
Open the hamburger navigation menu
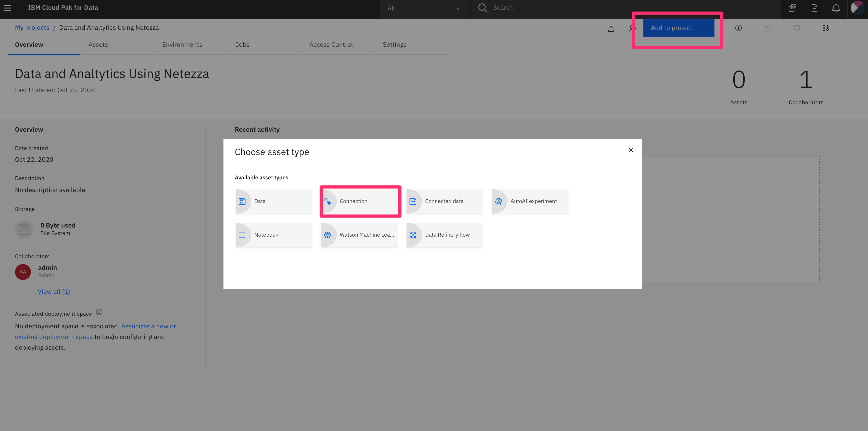8,8
